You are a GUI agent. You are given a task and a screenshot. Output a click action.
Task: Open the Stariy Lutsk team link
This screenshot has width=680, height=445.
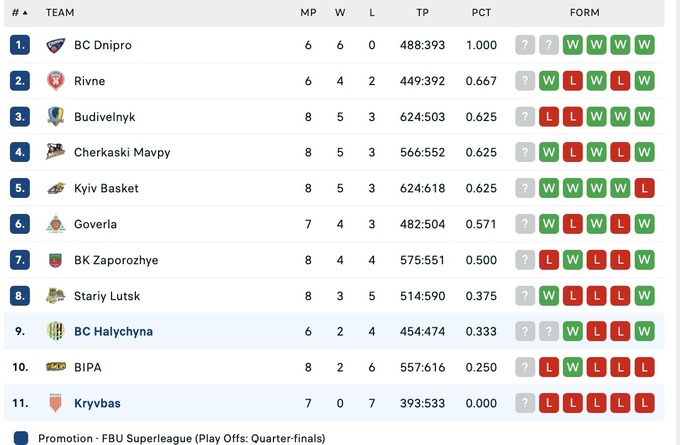(x=107, y=296)
